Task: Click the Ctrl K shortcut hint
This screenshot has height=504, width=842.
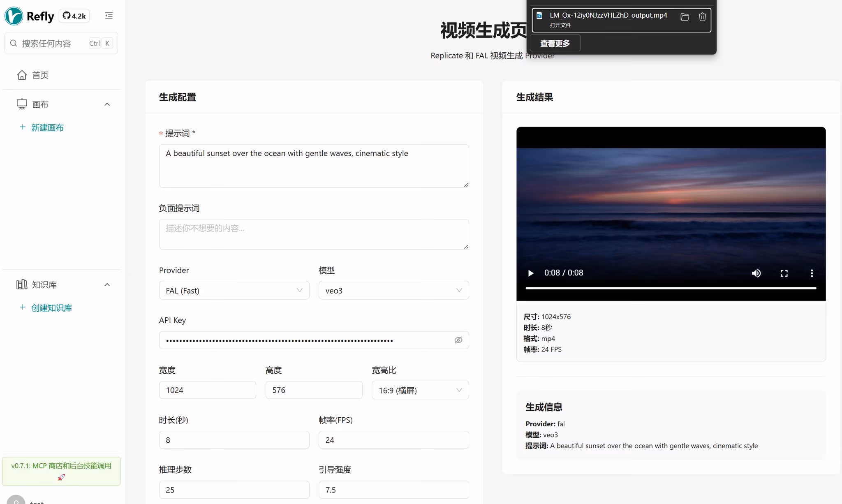Action: tap(101, 43)
